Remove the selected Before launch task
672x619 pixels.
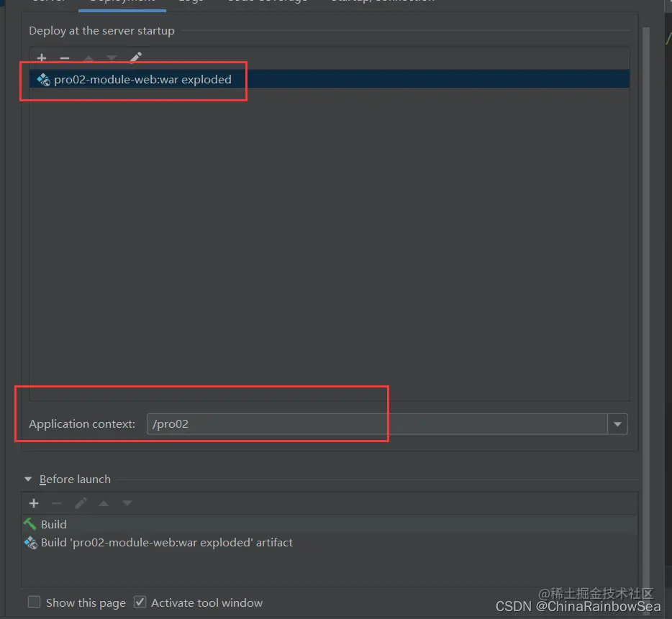[x=57, y=503]
